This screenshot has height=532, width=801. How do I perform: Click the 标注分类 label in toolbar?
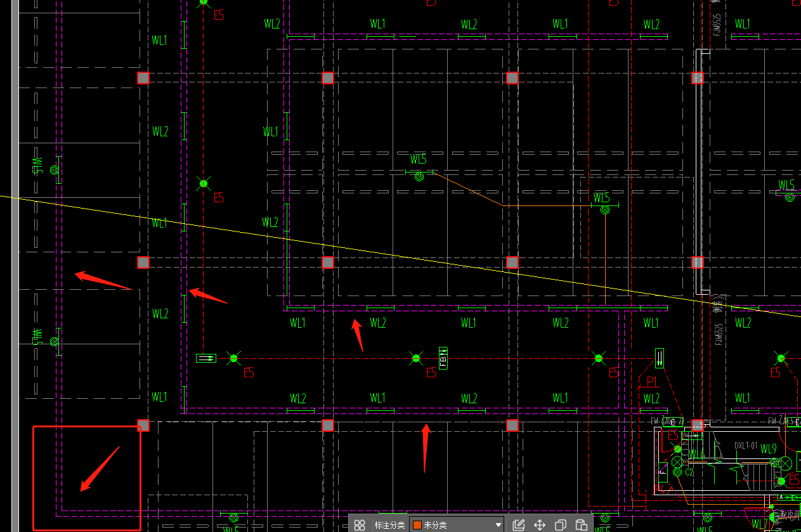pos(389,525)
